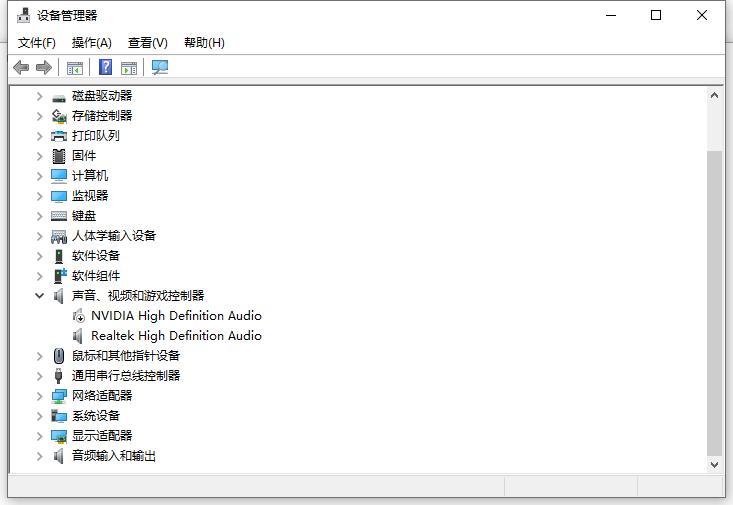Open the 文件(F) menu

coord(37,43)
